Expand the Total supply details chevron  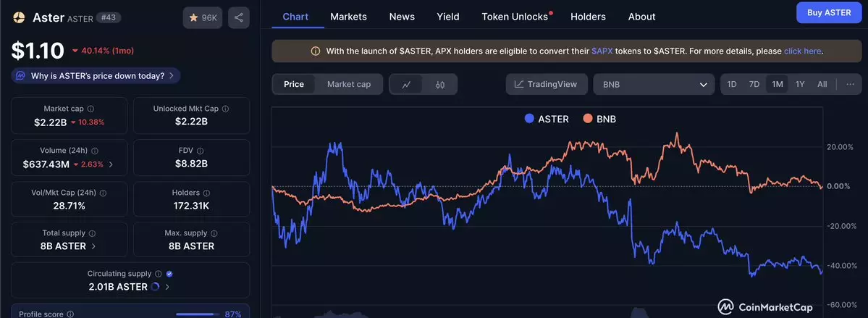(94, 246)
